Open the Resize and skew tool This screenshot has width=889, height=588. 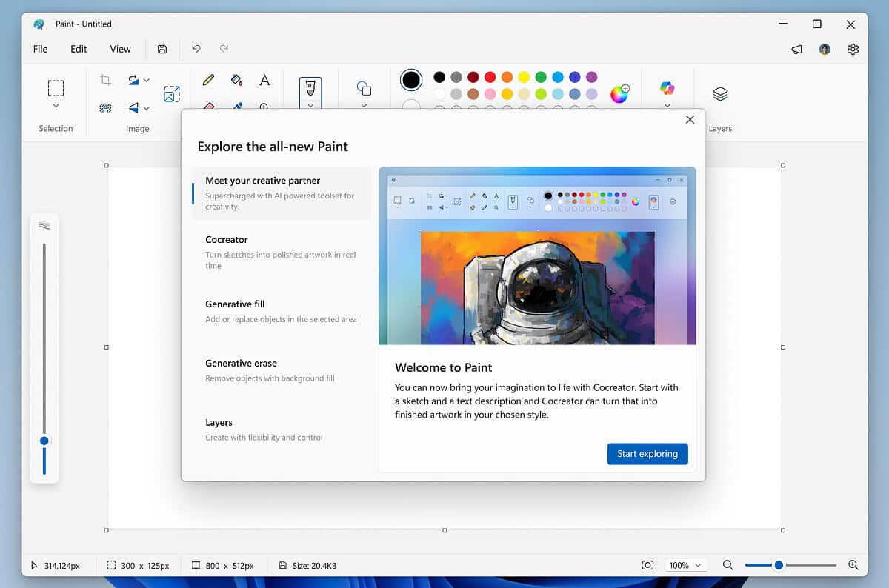point(172,94)
